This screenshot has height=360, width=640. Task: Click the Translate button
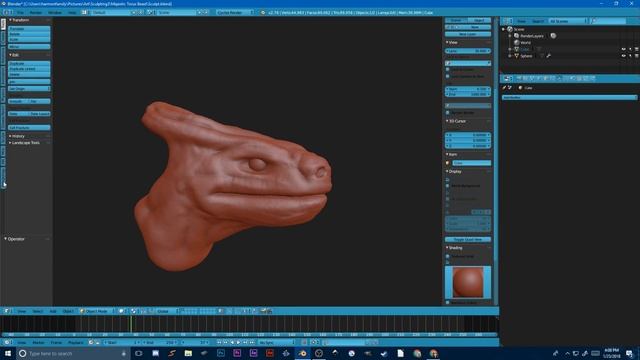click(x=29, y=29)
